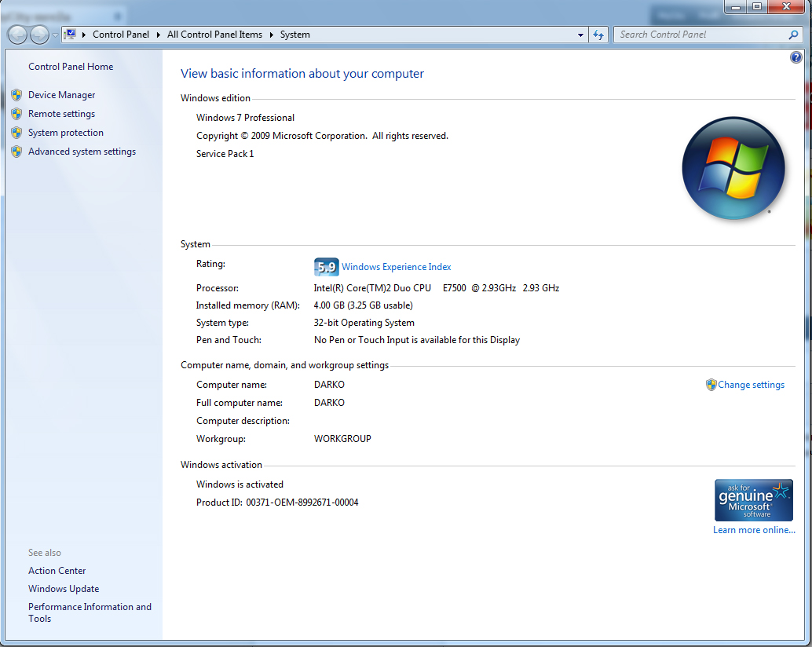This screenshot has height=647, width=812.
Task: Open Advanced system settings link
Action: 82,152
